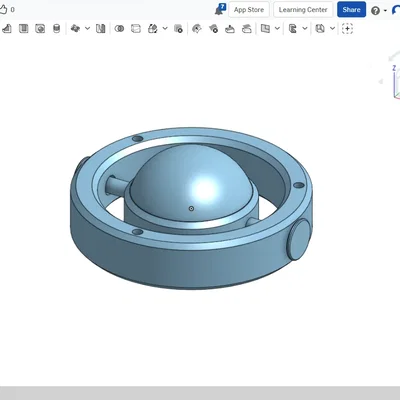Select the mate connector point on dome
This screenshot has width=400, height=400.
pos(191,209)
